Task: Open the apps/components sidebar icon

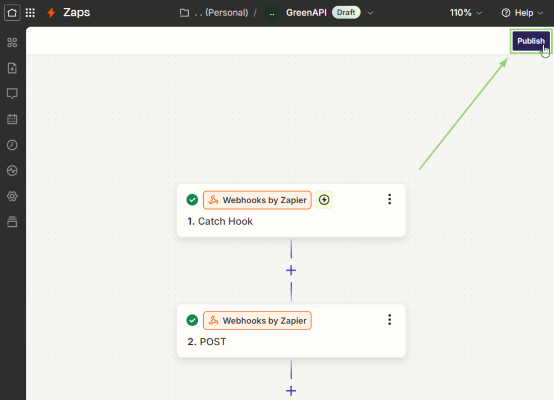Action: 12,42
